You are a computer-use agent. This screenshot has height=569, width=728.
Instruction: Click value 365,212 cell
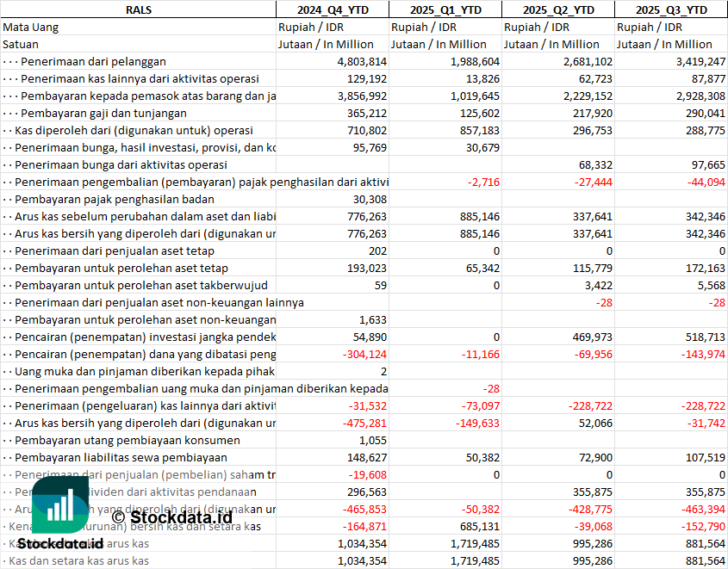(x=333, y=113)
